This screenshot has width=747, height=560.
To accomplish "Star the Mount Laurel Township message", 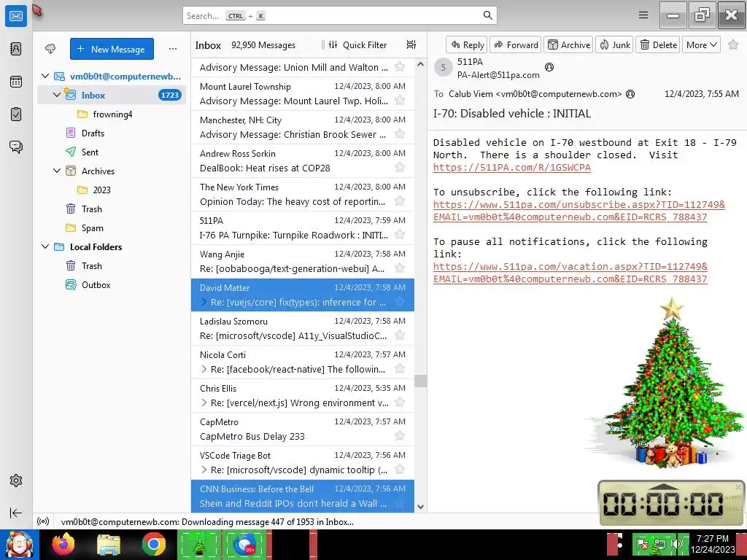I will 400,101.
